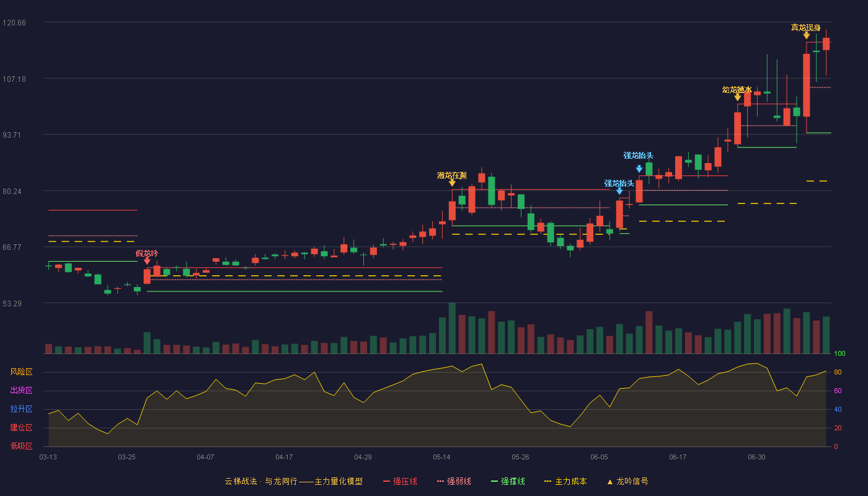Click the 06-05 date label

pos(599,457)
